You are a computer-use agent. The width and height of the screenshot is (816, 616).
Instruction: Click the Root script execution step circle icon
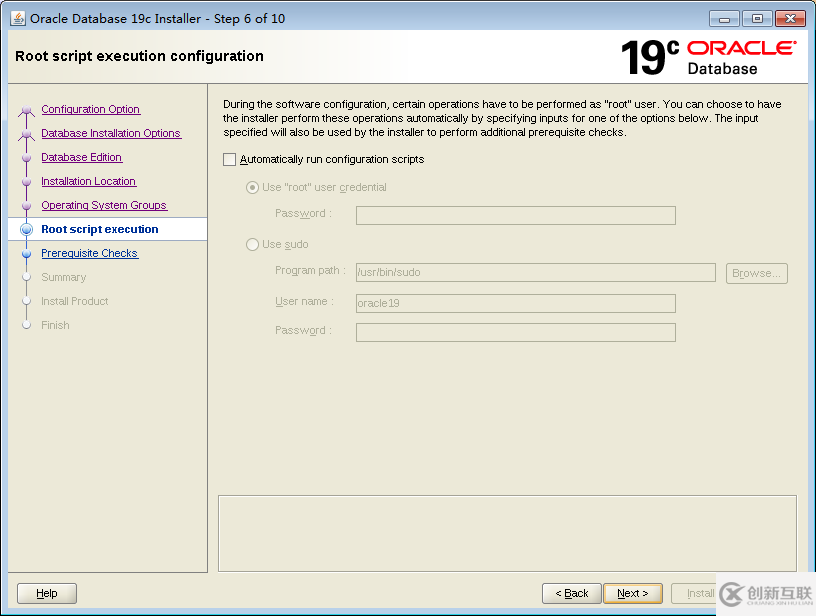point(27,229)
